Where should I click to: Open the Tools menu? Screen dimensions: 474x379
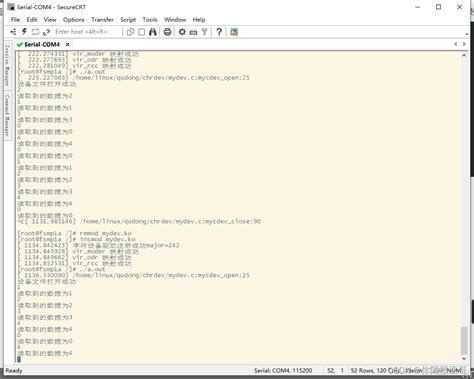click(x=150, y=20)
